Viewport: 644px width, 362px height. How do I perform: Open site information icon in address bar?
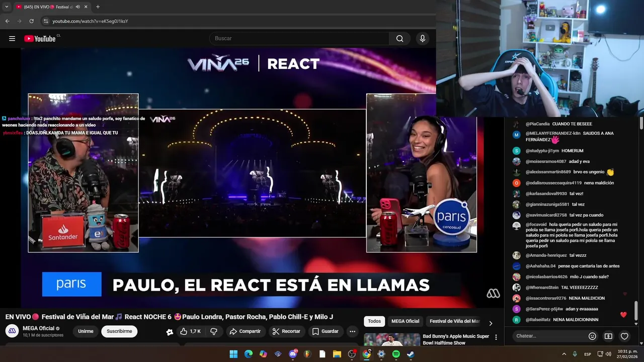[x=46, y=21]
